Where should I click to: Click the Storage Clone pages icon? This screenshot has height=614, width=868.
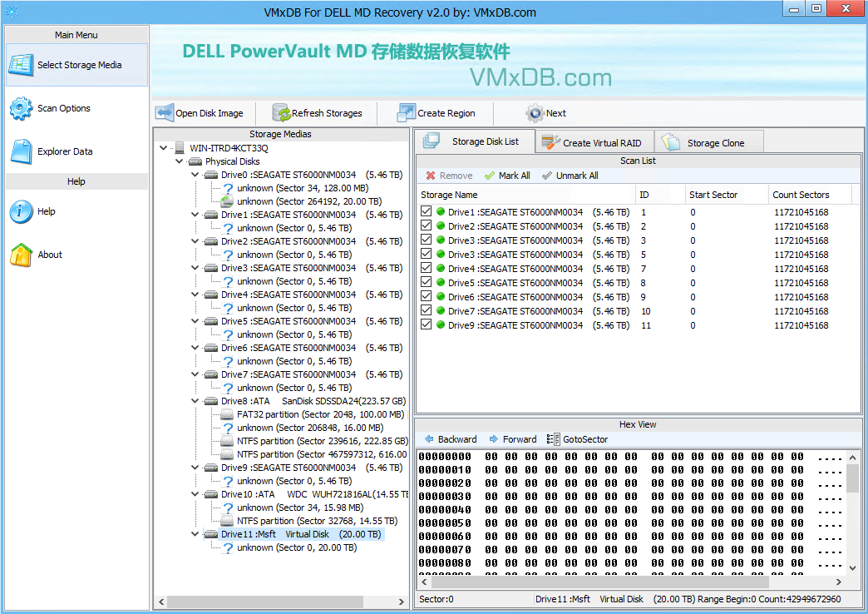[x=670, y=142]
